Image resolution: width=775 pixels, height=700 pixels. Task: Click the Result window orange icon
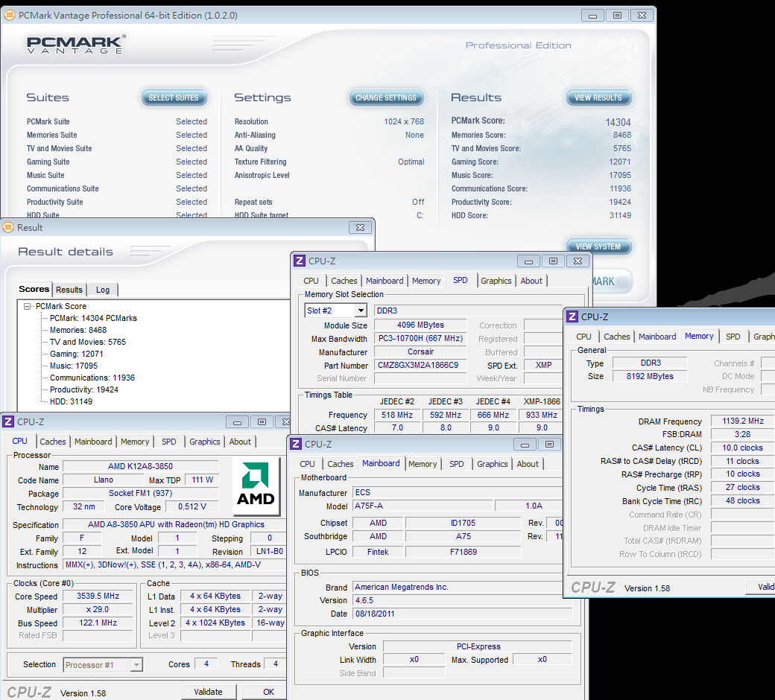(x=8, y=228)
